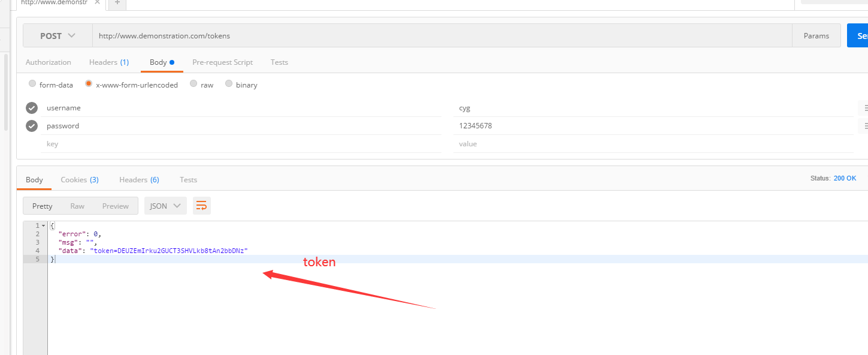868x355 pixels.
Task: Click the request URL field
Action: click(442, 35)
